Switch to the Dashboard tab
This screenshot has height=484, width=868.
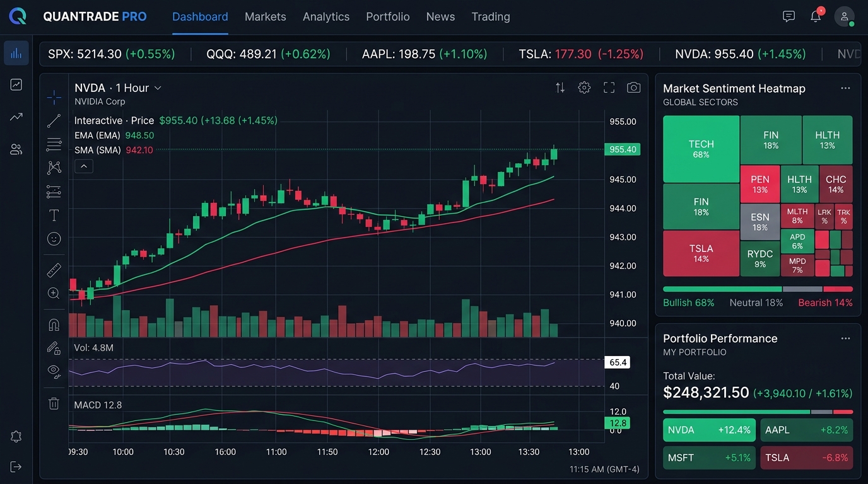click(x=200, y=17)
